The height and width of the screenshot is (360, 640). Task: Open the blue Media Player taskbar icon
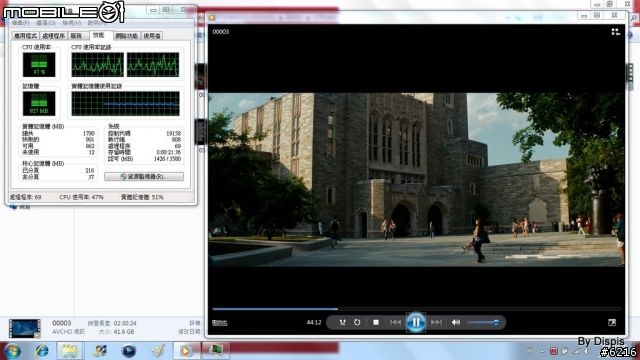(x=129, y=351)
